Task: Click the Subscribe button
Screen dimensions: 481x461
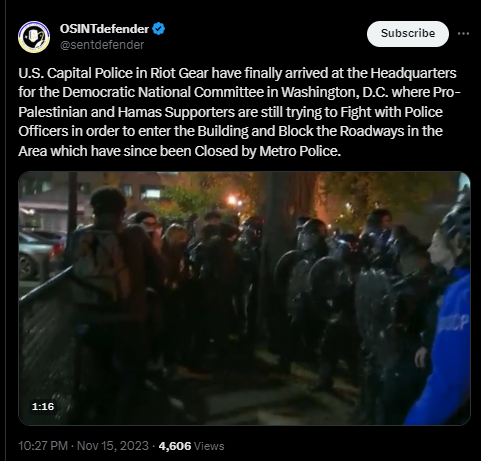Action: click(x=408, y=34)
